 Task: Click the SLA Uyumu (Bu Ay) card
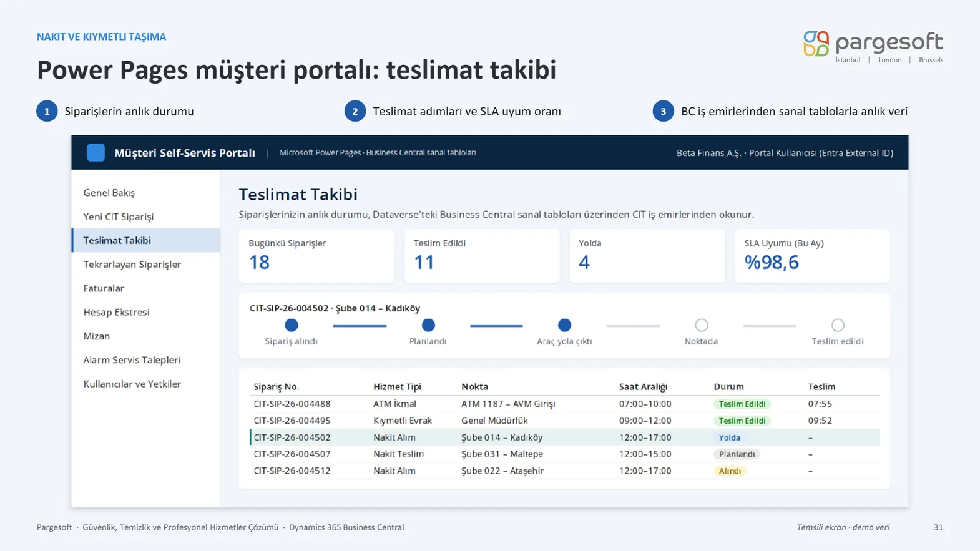(812, 256)
